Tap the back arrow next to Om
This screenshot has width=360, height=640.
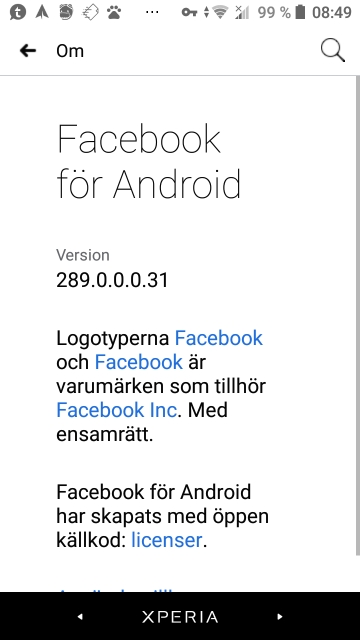[28, 51]
